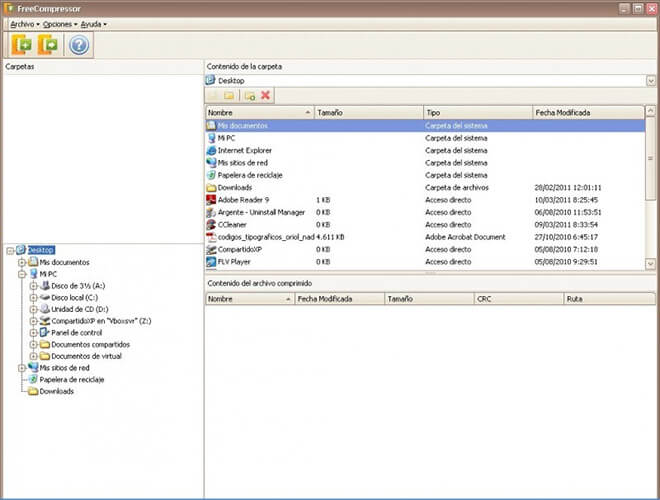Open the Archivo menu
660x500 pixels.
click(24, 24)
